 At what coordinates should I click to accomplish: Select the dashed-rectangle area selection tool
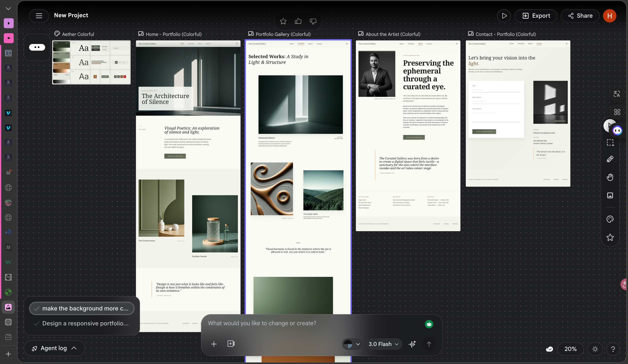coord(610,142)
